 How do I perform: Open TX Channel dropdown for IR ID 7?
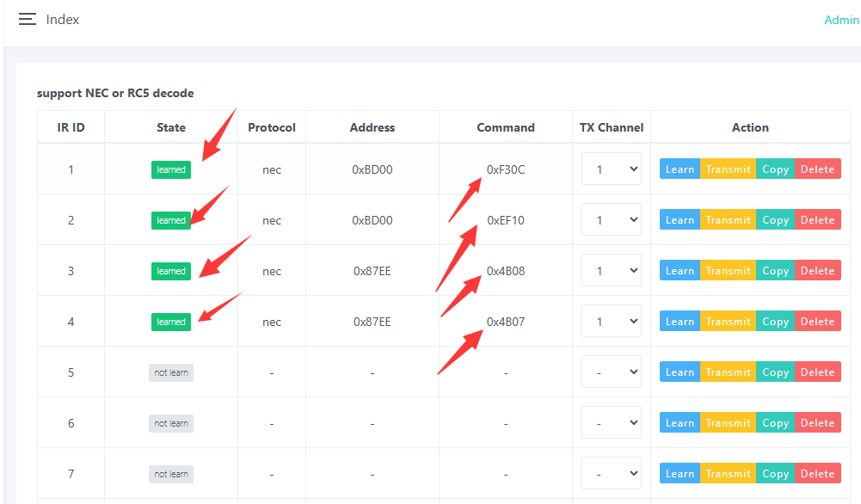tap(612, 474)
